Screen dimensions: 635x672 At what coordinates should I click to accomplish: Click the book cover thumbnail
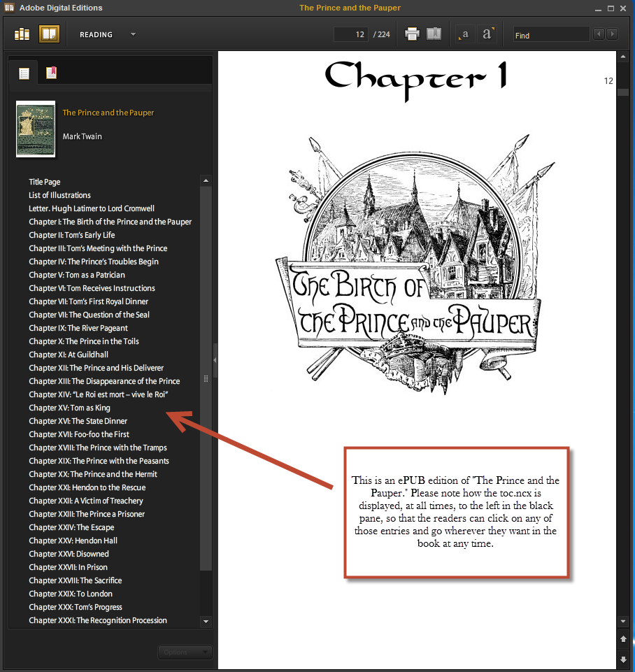35,129
